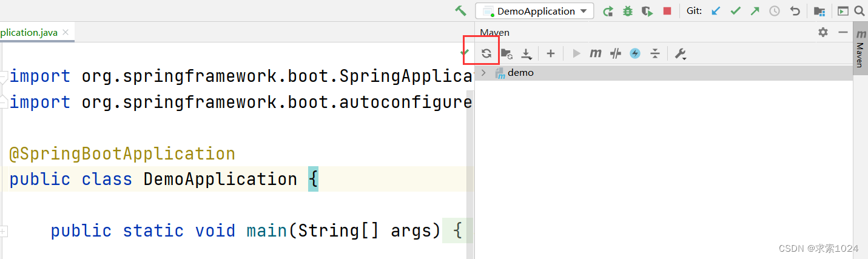
Task: Click the Maven vertical side tab
Action: [860, 49]
